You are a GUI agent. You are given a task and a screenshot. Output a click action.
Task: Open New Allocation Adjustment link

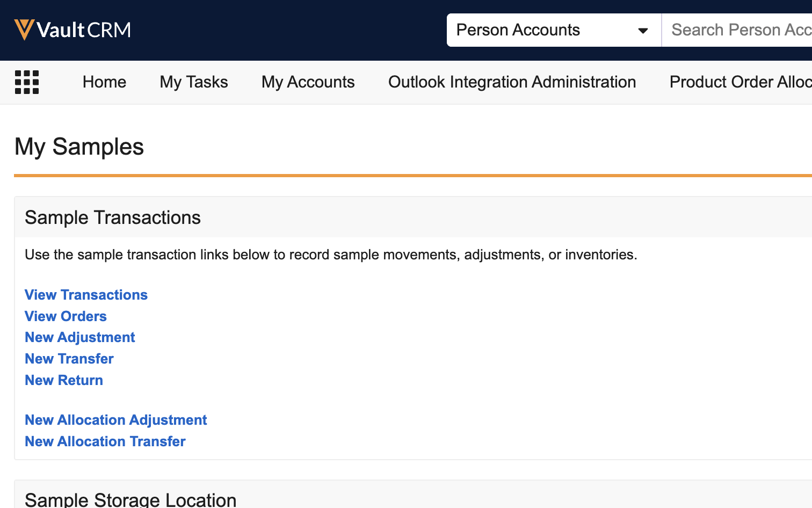point(115,420)
